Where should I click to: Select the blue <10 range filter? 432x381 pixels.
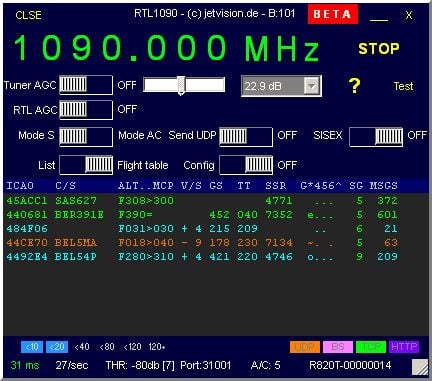point(32,347)
